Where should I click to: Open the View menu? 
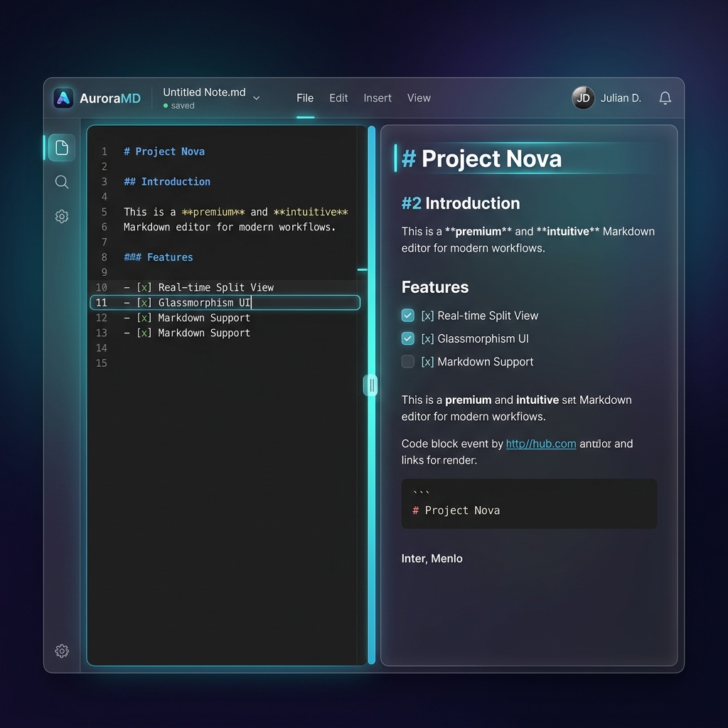419,98
